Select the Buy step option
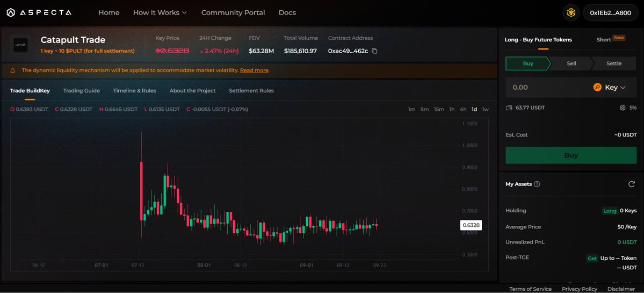Image resolution: width=644 pixels, height=293 pixels. 528,63
